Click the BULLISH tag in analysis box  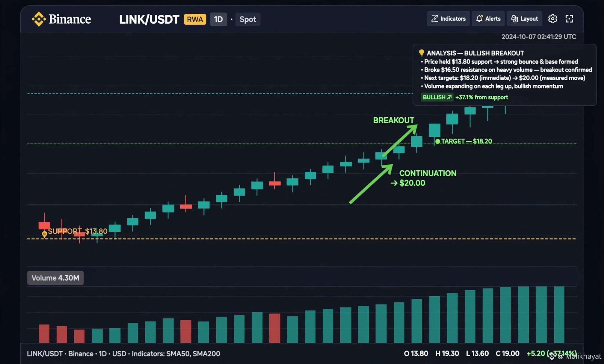[x=437, y=97]
